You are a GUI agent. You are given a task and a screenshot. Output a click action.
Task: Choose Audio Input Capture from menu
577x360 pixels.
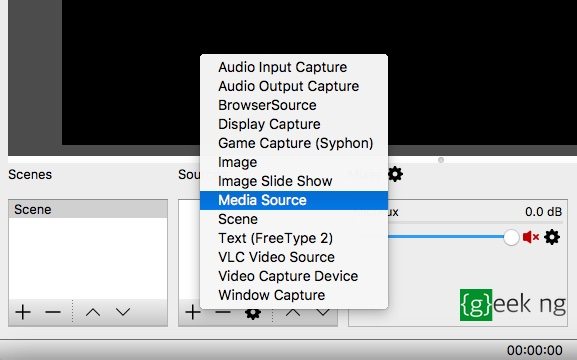click(294, 67)
